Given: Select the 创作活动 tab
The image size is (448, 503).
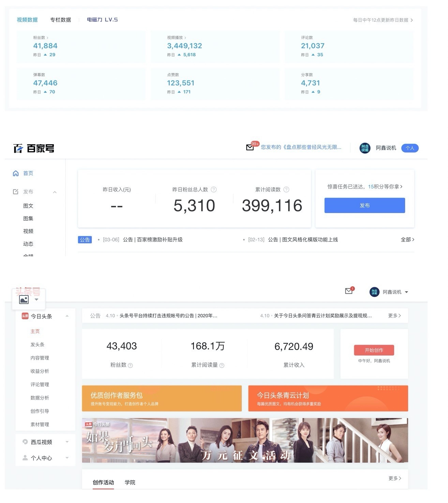Looking at the screenshot, I should pos(103,482).
